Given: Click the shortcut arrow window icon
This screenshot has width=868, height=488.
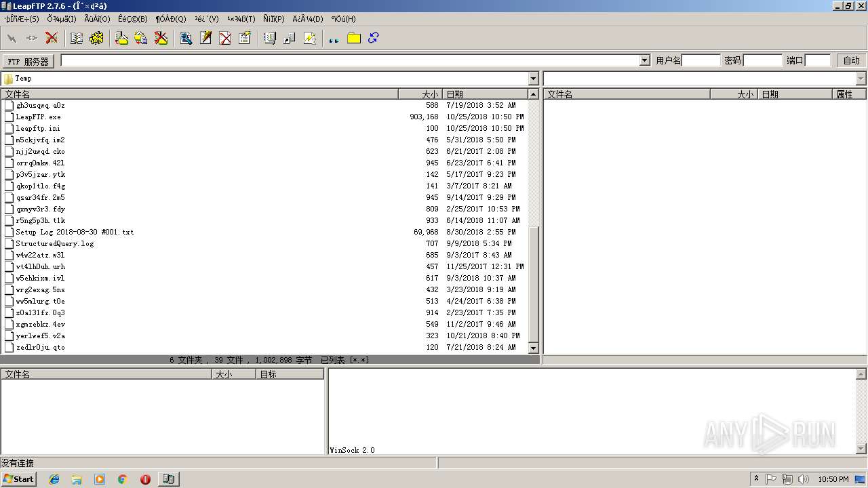Looking at the screenshot, I should click(x=290, y=39).
